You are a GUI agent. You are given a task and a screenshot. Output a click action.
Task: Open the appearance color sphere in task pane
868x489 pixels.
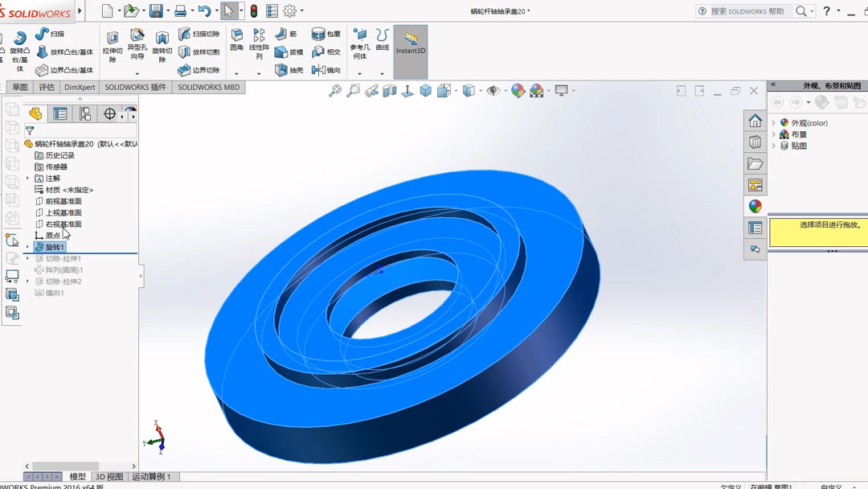coord(755,206)
